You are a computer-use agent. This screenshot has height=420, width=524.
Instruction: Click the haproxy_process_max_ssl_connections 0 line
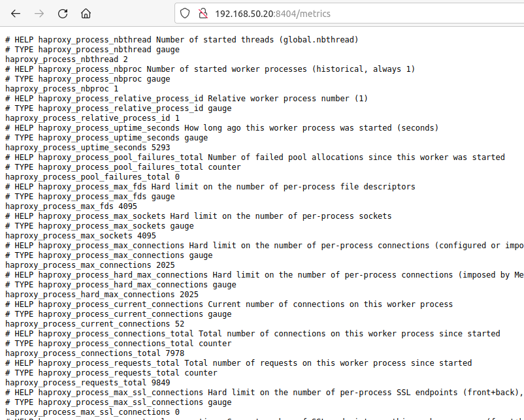(92, 412)
